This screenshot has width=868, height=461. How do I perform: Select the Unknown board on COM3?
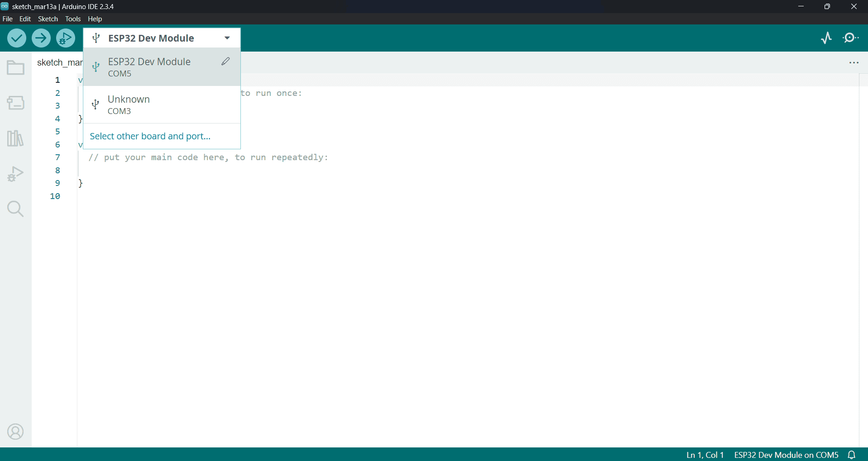pyautogui.click(x=162, y=105)
